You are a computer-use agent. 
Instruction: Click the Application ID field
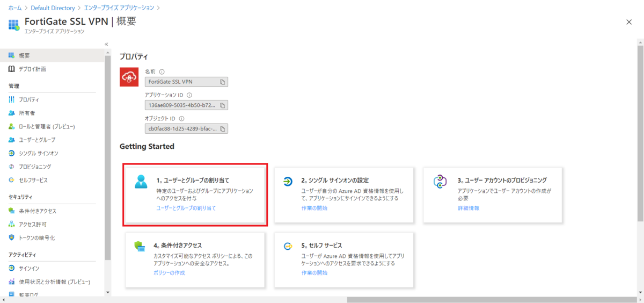[x=186, y=105]
